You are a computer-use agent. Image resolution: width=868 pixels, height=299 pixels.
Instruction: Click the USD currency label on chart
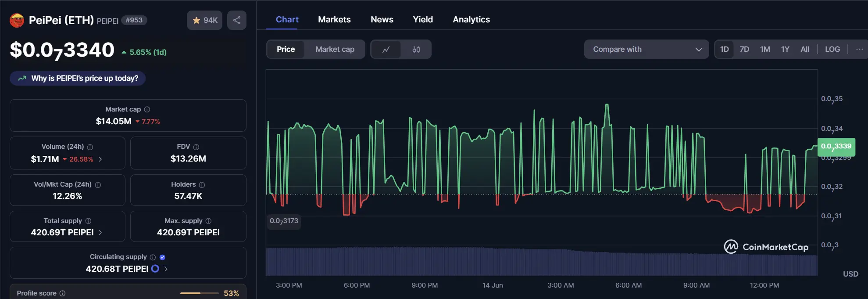pos(850,274)
